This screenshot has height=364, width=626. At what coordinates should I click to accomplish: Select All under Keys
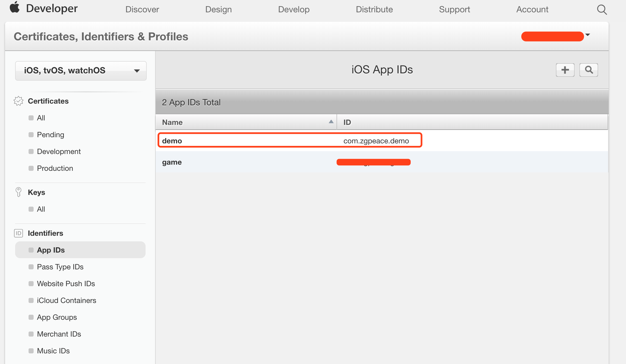click(x=41, y=209)
